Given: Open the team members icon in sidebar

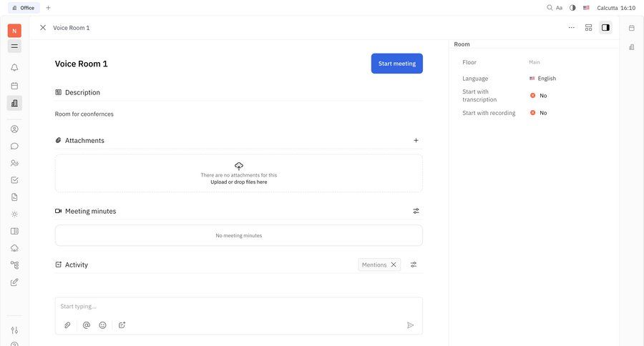Looking at the screenshot, I should [x=14, y=163].
